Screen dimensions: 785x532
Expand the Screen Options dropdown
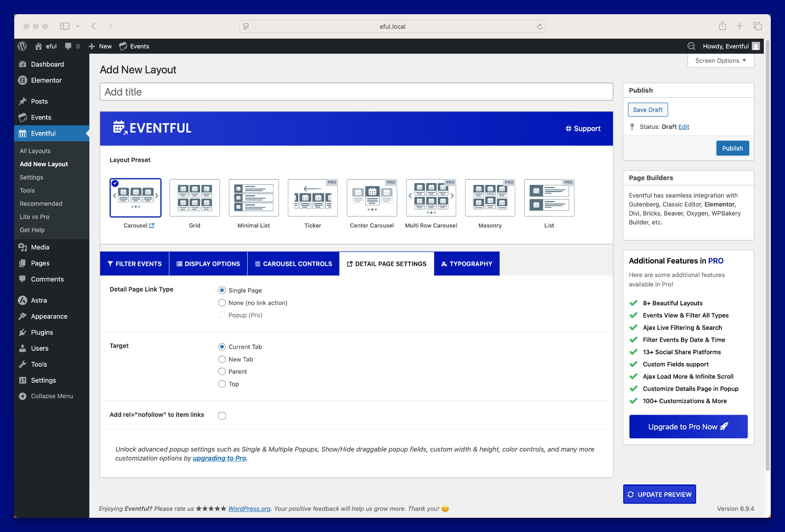(x=721, y=61)
